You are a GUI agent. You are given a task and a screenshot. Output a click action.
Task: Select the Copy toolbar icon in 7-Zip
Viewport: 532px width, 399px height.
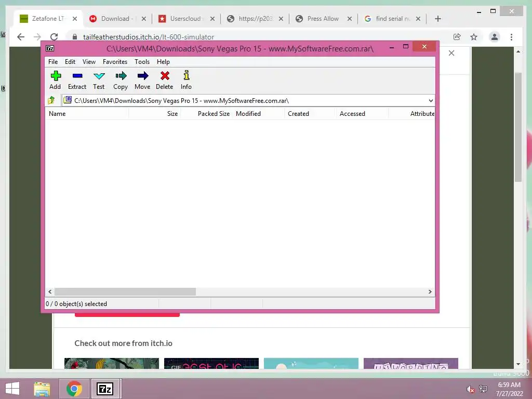pyautogui.click(x=121, y=81)
